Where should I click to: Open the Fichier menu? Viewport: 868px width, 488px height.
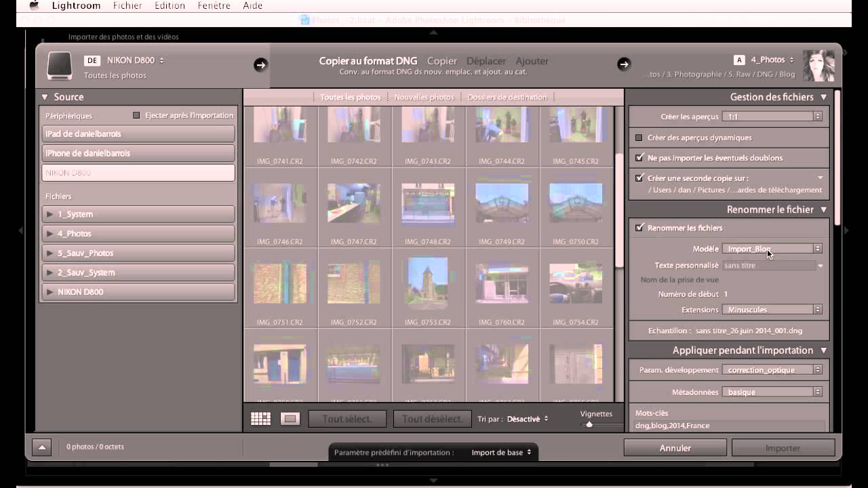tap(127, 5)
